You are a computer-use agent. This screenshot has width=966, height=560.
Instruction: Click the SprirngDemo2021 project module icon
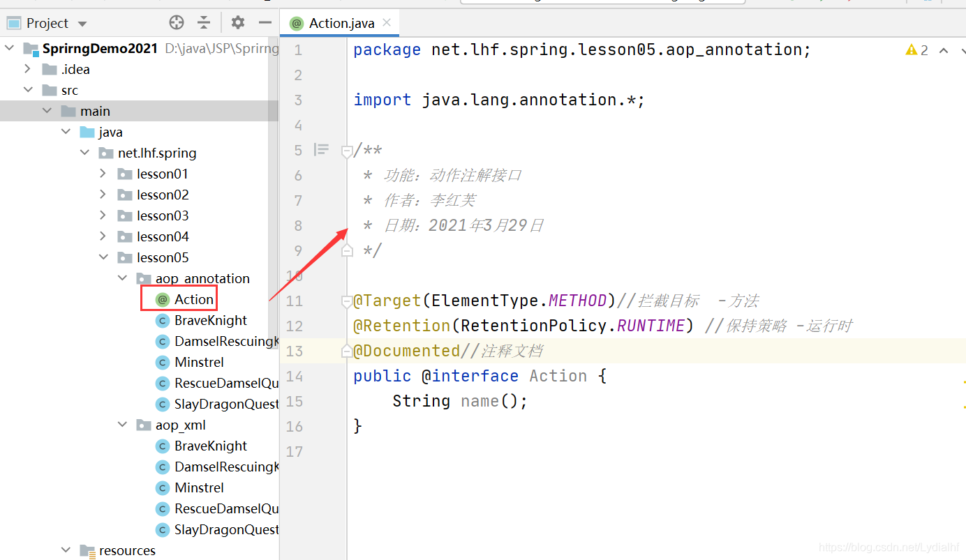click(x=31, y=48)
